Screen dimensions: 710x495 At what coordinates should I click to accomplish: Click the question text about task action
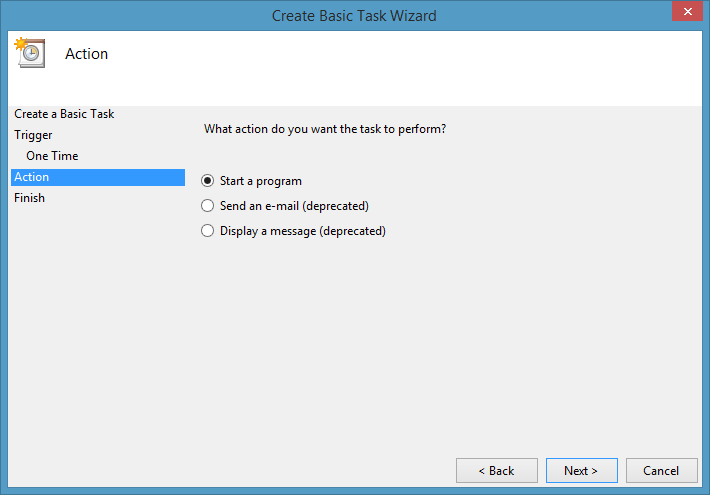324,129
